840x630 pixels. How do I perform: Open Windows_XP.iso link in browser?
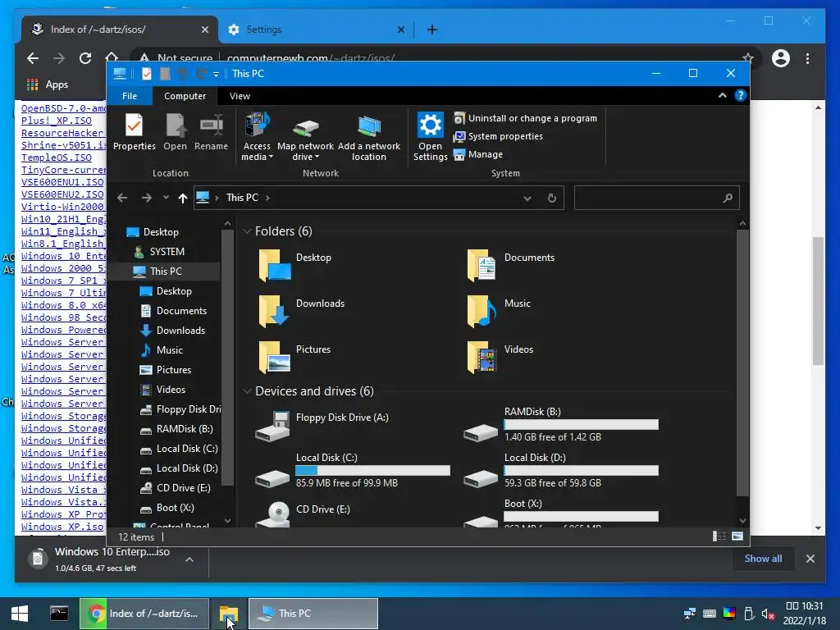tap(62, 527)
